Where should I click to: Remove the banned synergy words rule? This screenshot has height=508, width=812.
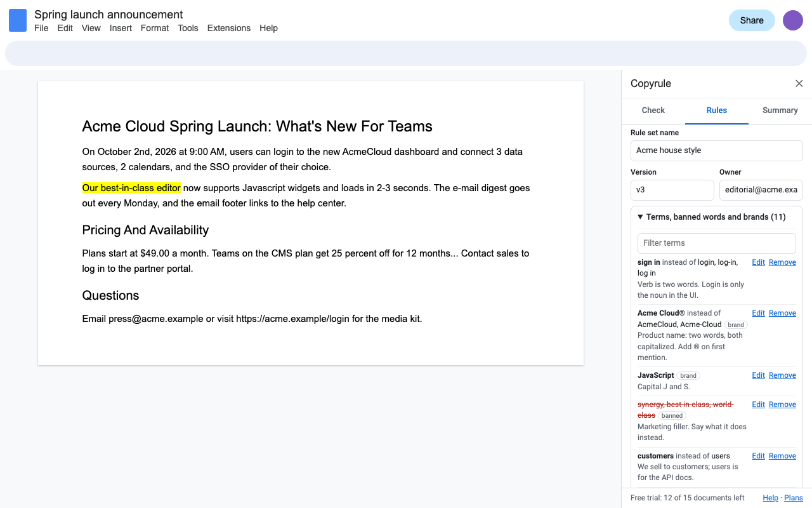[782, 404]
